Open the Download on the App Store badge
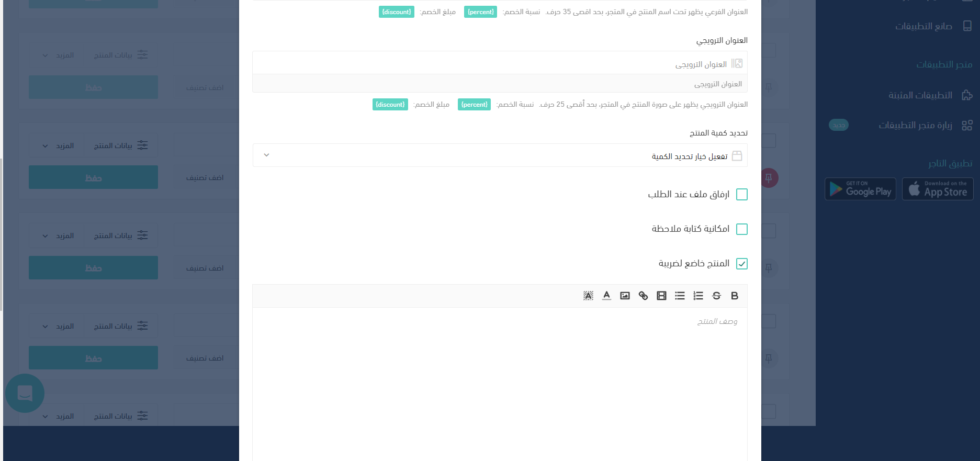Viewport: 980px width, 461px height. (x=938, y=189)
